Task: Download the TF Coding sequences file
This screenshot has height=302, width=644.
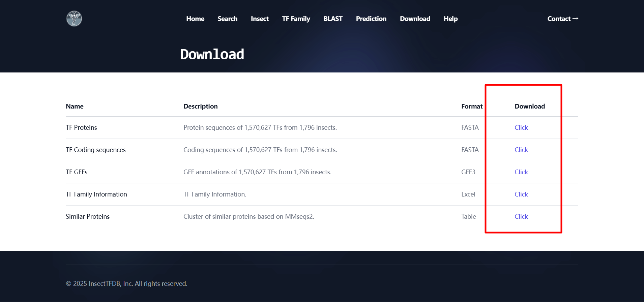Action: pyautogui.click(x=521, y=150)
